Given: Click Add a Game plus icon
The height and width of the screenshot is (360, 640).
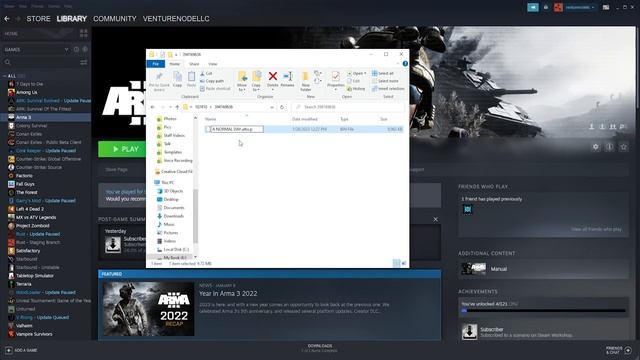Looking at the screenshot, I should point(9,350).
